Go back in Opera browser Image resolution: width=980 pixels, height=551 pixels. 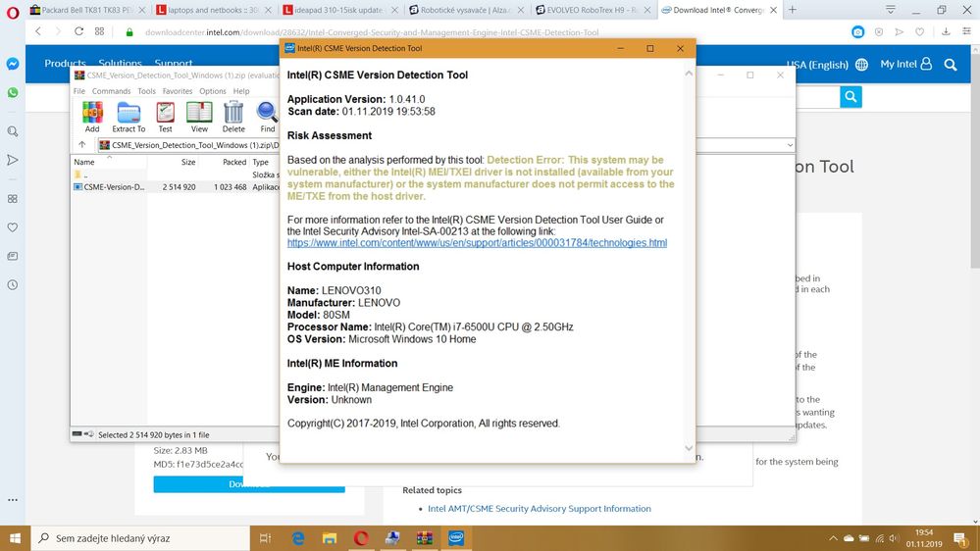point(38,31)
